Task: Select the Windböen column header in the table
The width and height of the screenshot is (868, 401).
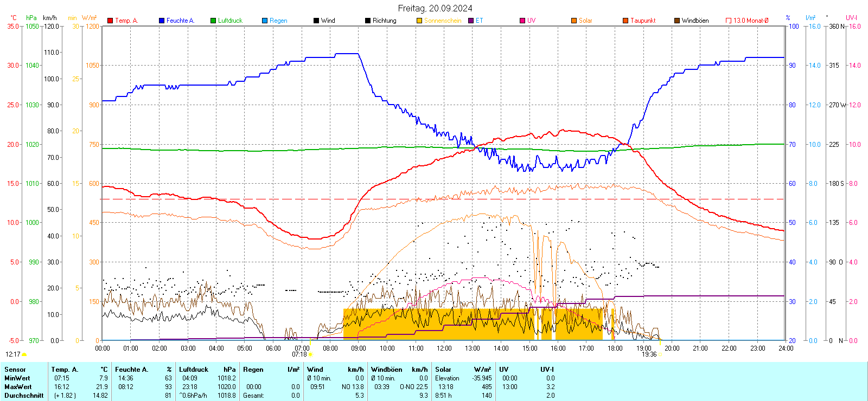Action: (387, 370)
